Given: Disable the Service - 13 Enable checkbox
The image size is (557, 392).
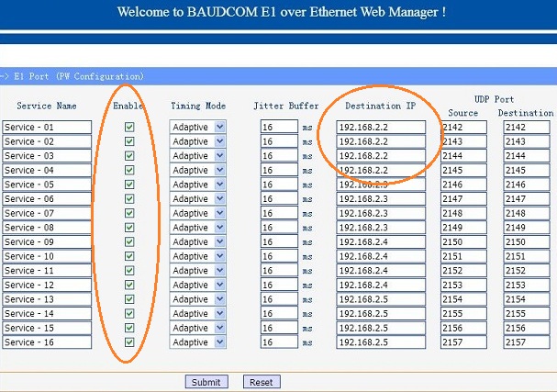Looking at the screenshot, I should click(129, 299).
